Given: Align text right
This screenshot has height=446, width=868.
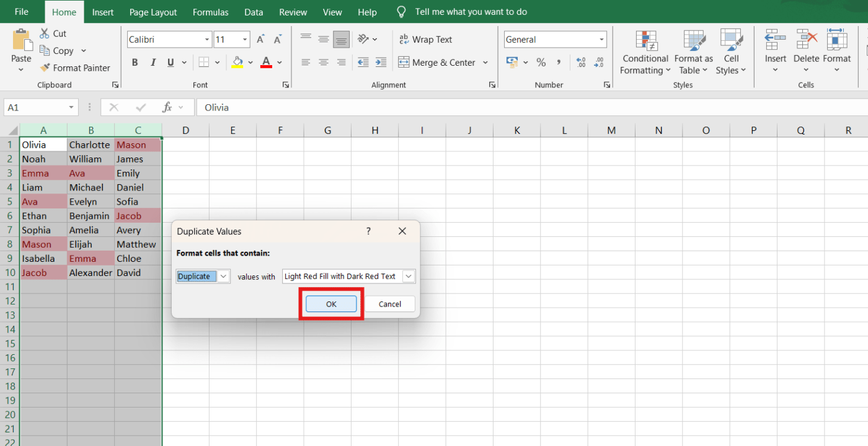Looking at the screenshot, I should point(341,63).
